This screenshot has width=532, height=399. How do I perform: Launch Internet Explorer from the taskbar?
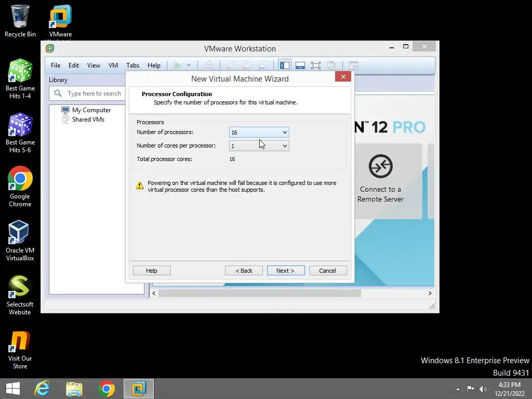click(x=42, y=389)
